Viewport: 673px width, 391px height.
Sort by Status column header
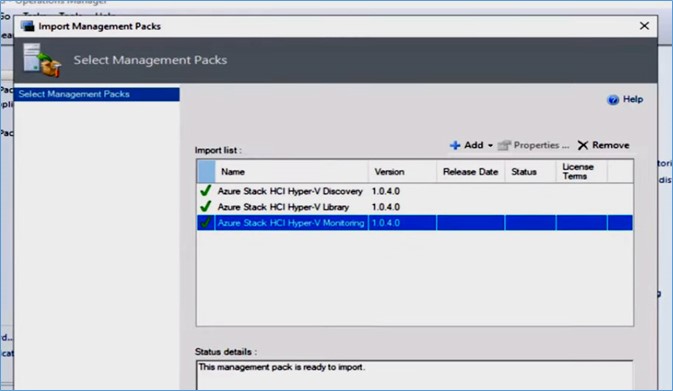531,172
